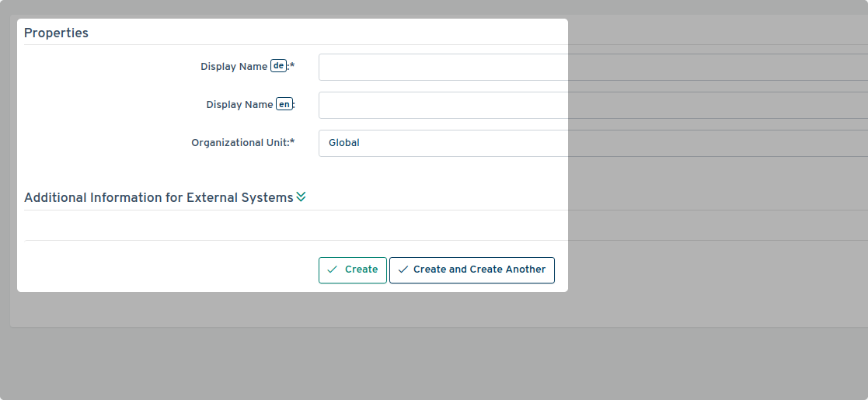The image size is (868, 400).
Task: Click the 'Display Name' label for German
Action: [233, 67]
